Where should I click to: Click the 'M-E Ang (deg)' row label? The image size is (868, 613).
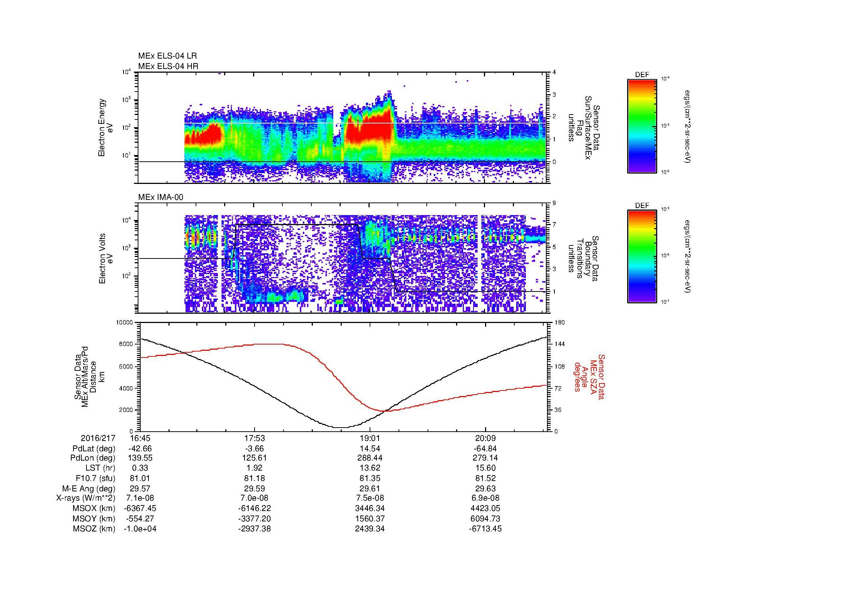[89, 489]
